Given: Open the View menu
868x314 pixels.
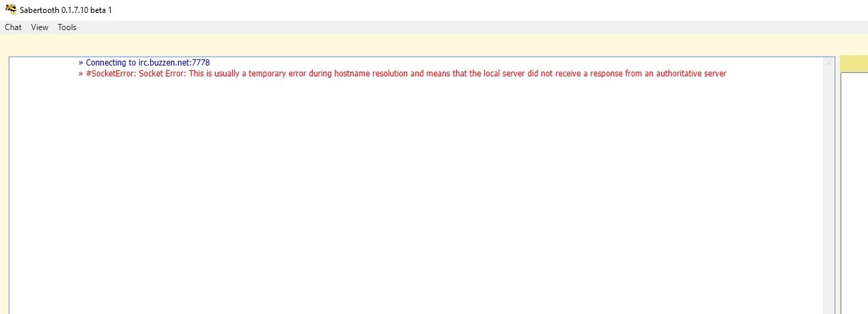Looking at the screenshot, I should pyautogui.click(x=40, y=27).
